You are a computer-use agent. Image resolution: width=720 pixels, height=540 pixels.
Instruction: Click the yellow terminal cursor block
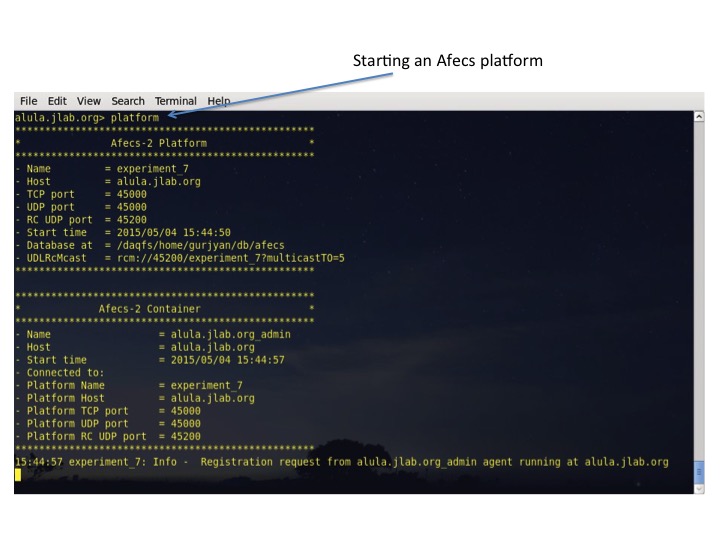coord(18,475)
